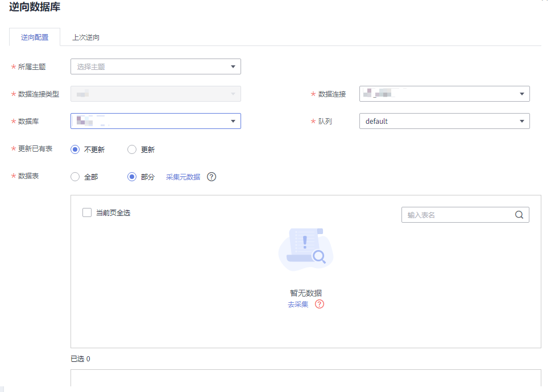This screenshot has height=392, width=551.
Task: Select the 更新 radio option
Action: [x=132, y=149]
